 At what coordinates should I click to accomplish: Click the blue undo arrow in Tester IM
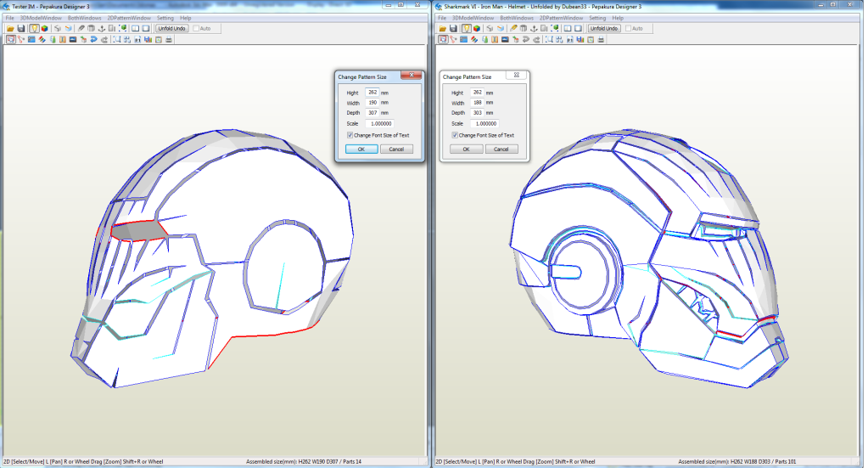point(93,39)
